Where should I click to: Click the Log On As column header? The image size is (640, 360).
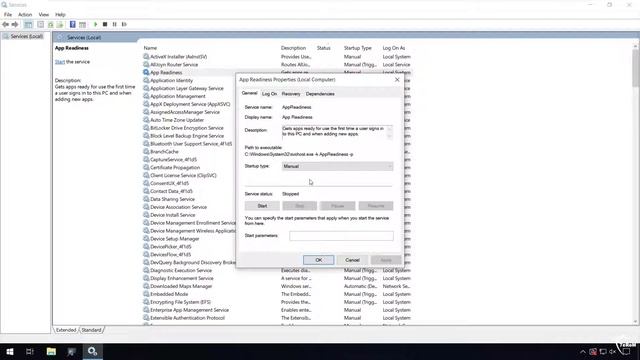tap(394, 48)
